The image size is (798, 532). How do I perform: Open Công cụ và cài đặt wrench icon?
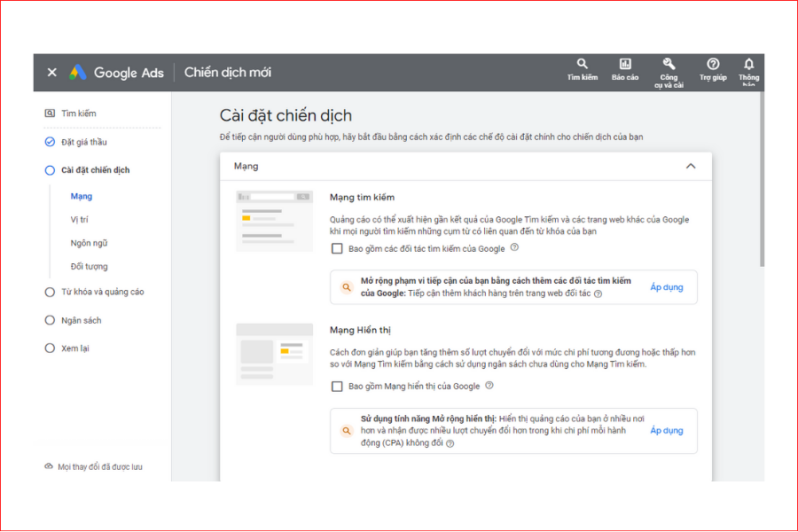tap(669, 73)
